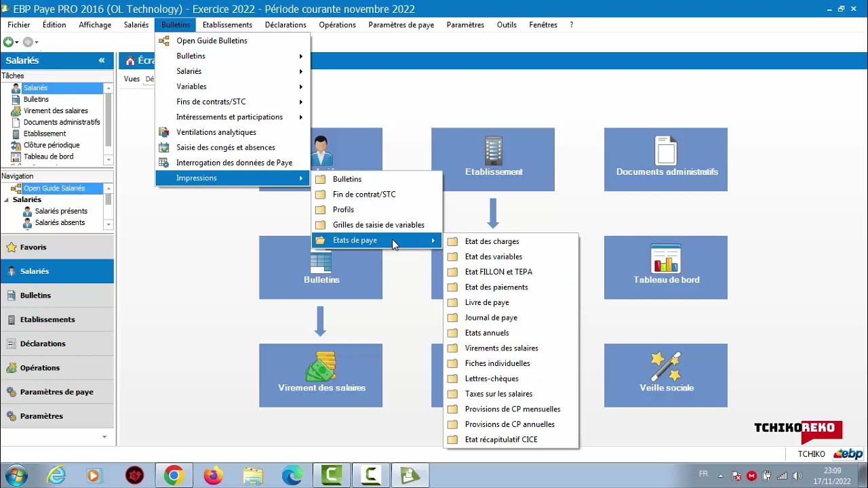Click folder icon for Provisions de CP annuelles
Viewport: 868px width, 488px height.
[452, 424]
